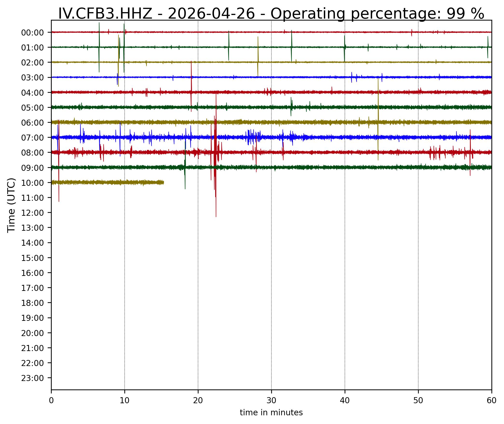Click the 12:00 hour label

point(32,213)
